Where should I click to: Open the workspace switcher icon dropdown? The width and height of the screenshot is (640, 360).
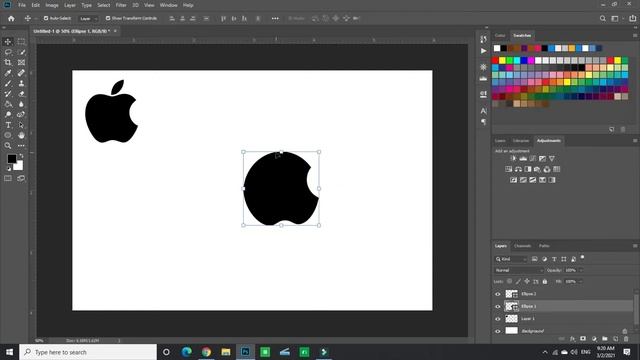pyautogui.click(x=616, y=18)
